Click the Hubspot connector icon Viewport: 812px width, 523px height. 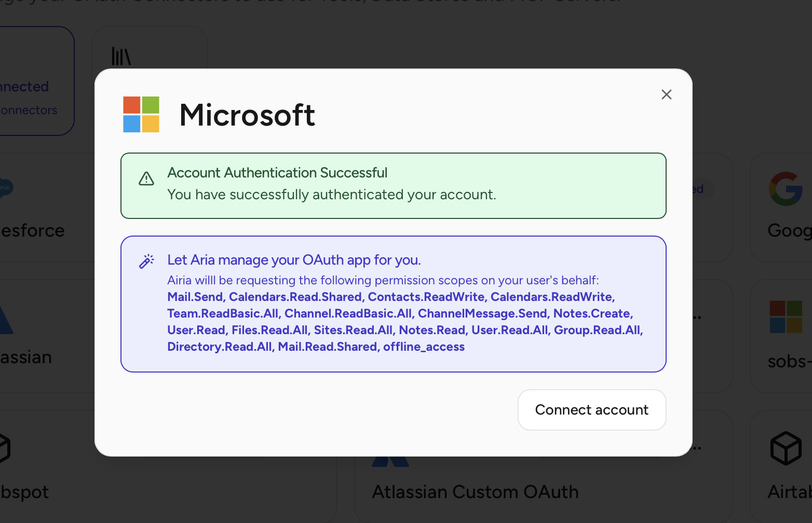click(4, 448)
